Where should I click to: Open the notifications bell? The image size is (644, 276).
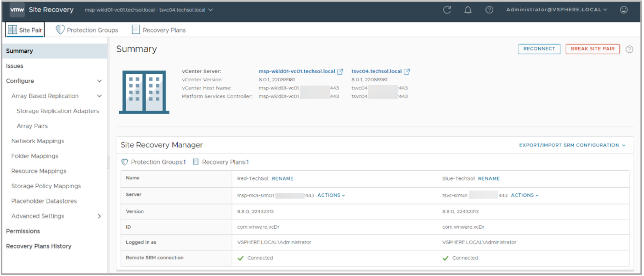[468, 10]
